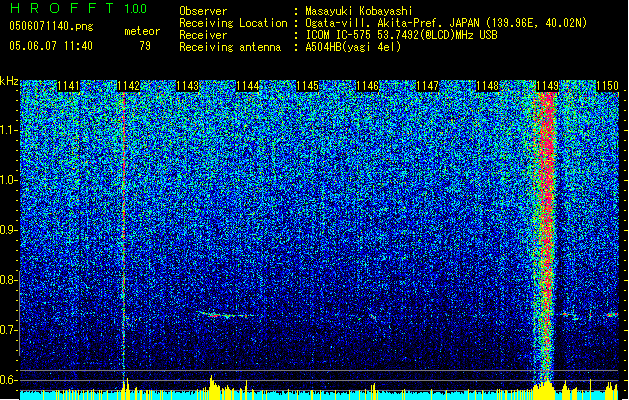Click the 1143 time marker

[188, 86]
